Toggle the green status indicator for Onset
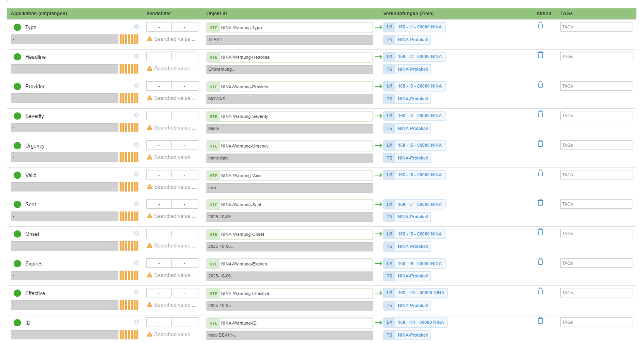The image size is (644, 343). tap(17, 234)
